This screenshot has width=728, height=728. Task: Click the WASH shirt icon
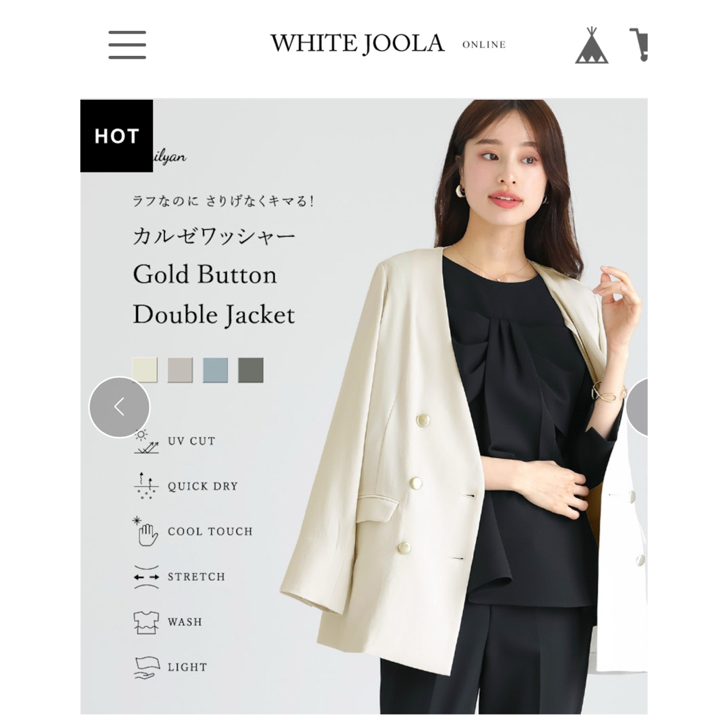(146, 622)
